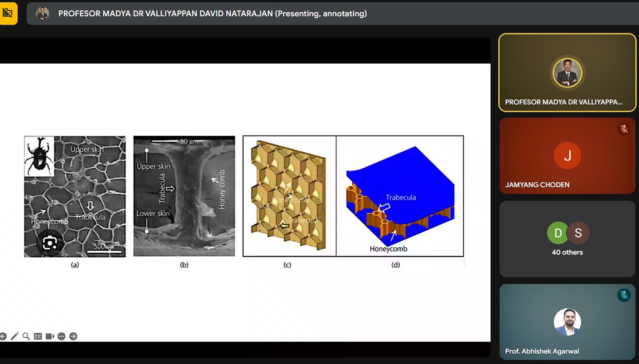Open more slideshow options (three dots)
This screenshot has height=364, width=639.
click(62, 336)
